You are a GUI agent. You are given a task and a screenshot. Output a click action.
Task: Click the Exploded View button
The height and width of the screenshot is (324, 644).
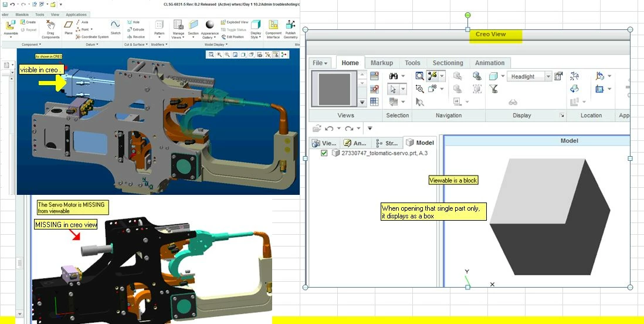[235, 22]
